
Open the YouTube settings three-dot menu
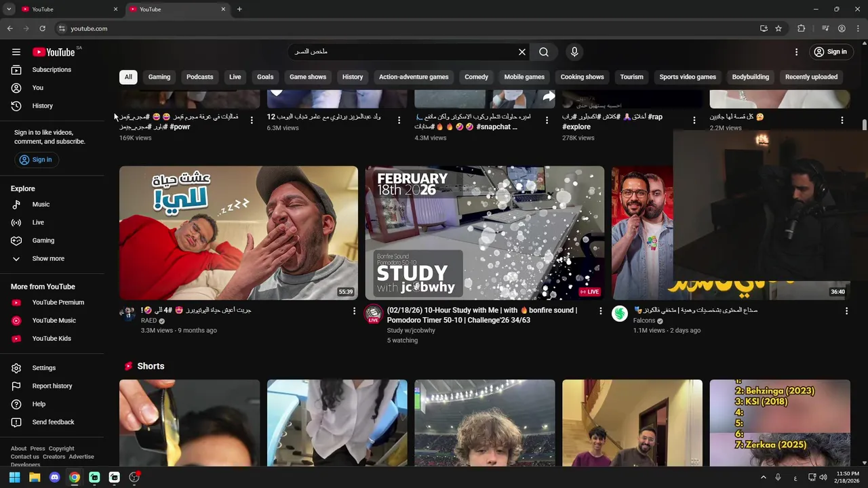point(797,52)
